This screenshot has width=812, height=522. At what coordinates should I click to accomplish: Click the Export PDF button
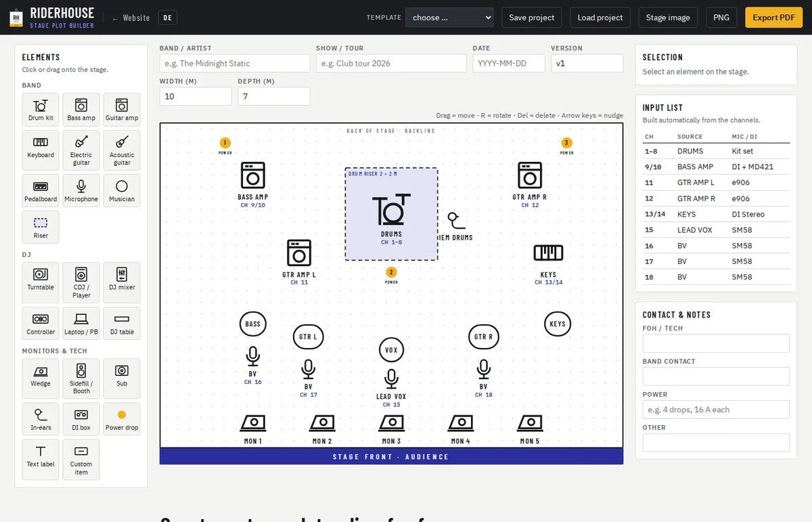point(773,18)
